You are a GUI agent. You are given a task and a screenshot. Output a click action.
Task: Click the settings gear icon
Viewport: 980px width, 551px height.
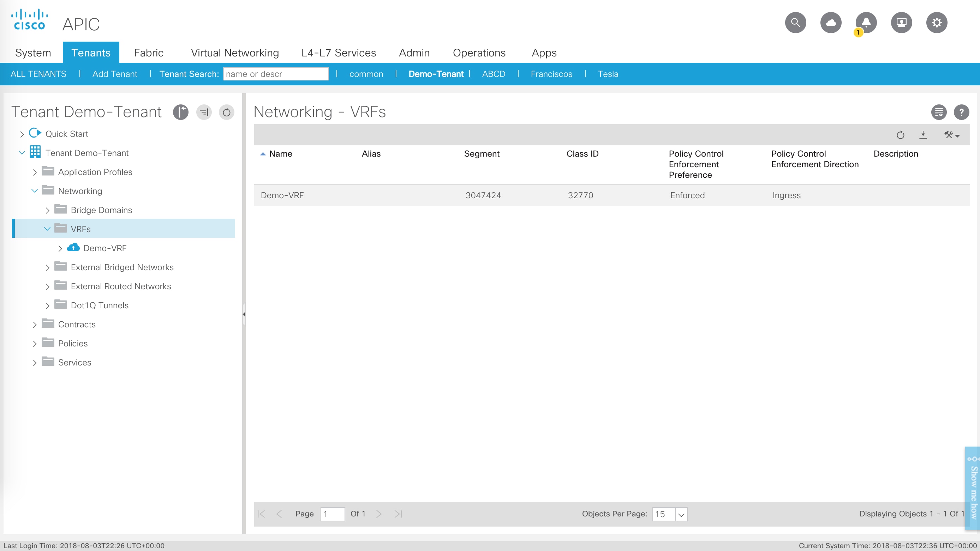pos(936,23)
